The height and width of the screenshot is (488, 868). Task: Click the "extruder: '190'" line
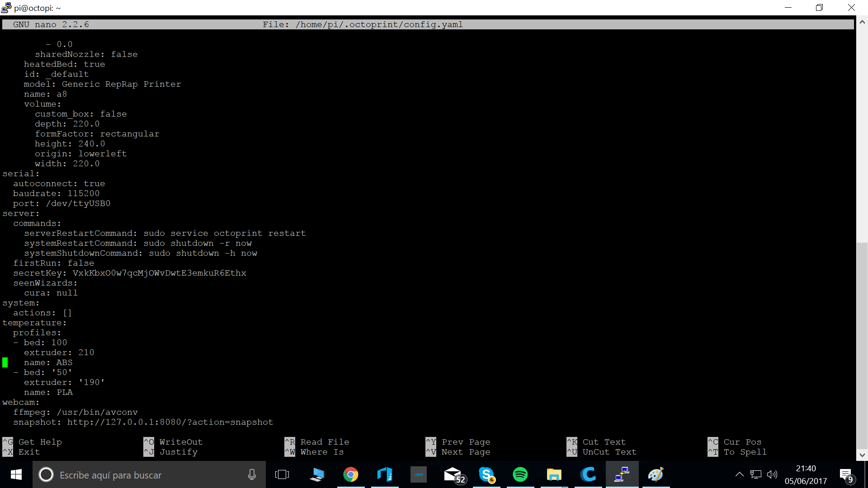point(64,382)
